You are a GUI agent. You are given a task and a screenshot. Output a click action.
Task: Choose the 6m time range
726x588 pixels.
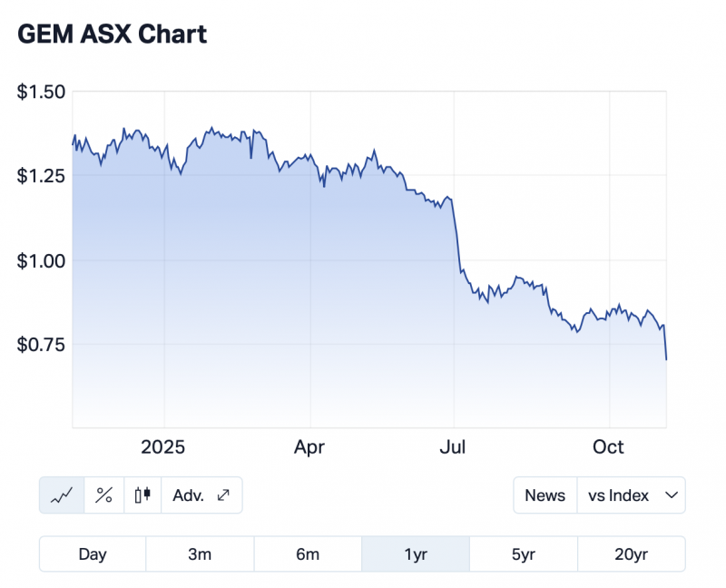click(308, 554)
